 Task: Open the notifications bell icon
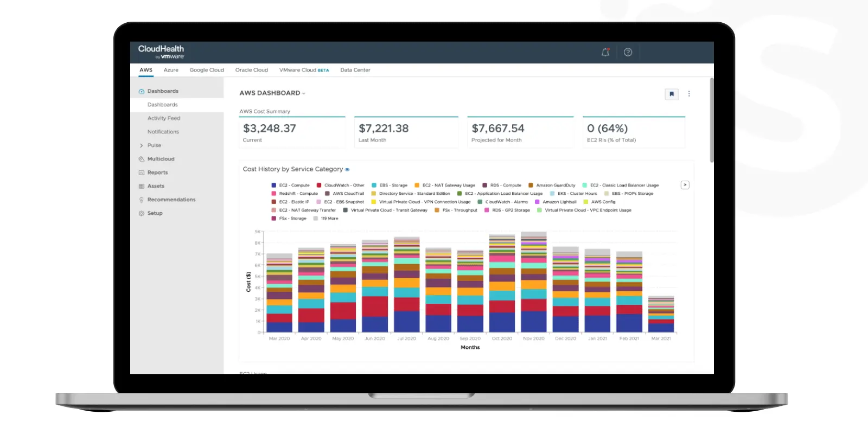(605, 52)
